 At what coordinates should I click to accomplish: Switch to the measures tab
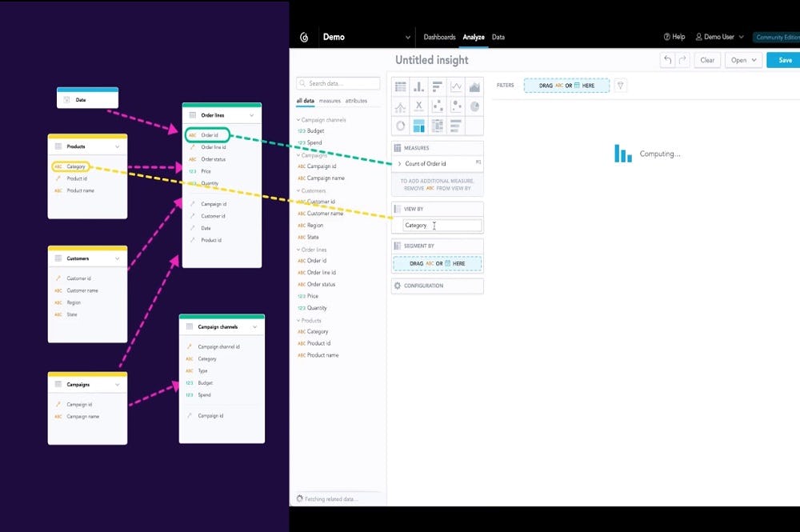coord(330,101)
